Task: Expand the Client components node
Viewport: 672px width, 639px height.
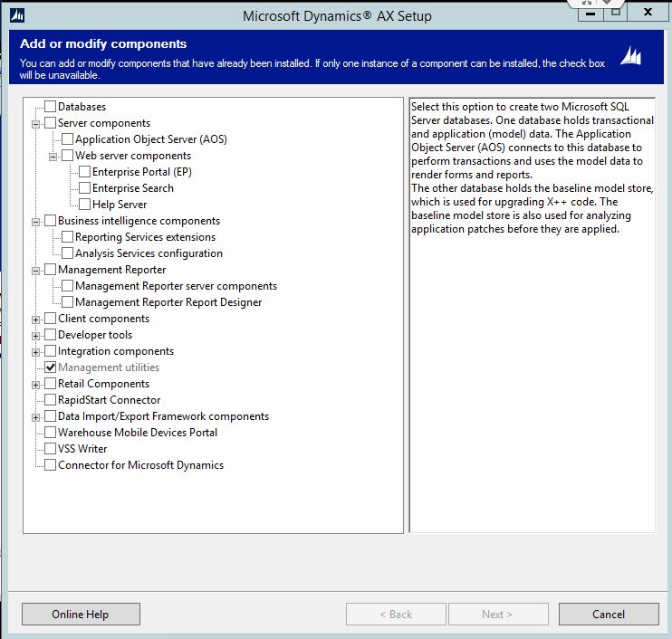Action: tap(35, 319)
